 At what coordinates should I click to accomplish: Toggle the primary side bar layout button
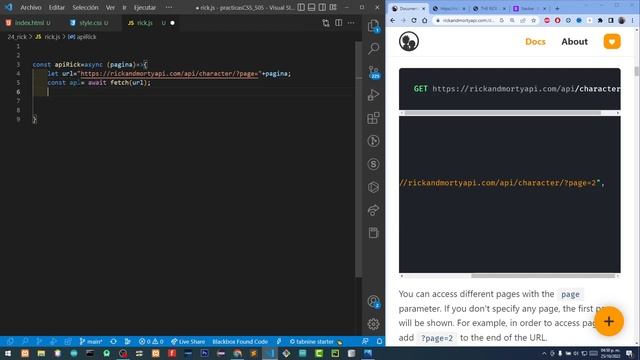pos(301,7)
